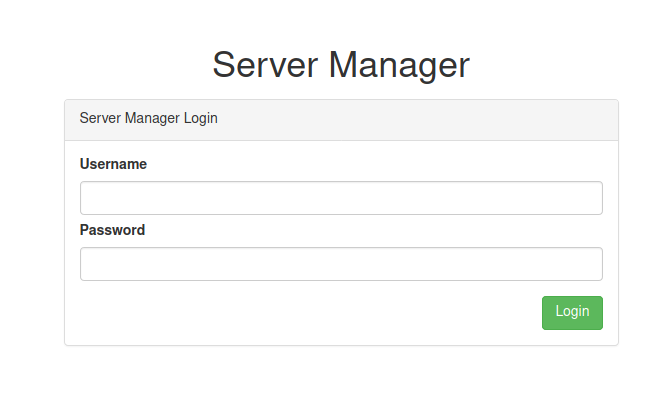Click the bold Password caption above the second box
The width and height of the screenshot is (654, 402).
(112, 230)
